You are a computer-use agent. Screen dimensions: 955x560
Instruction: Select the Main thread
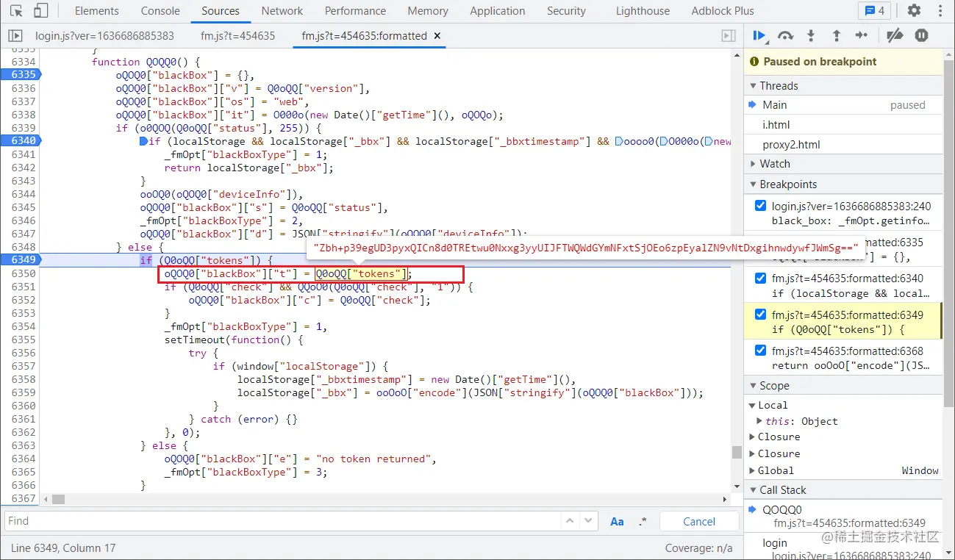pyautogui.click(x=843, y=105)
